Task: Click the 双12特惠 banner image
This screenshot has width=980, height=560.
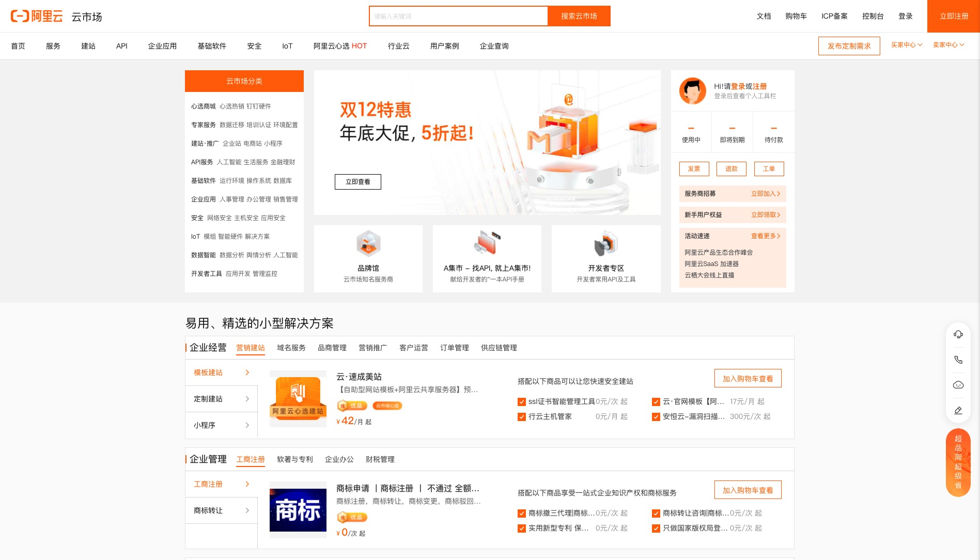Action: coord(487,143)
